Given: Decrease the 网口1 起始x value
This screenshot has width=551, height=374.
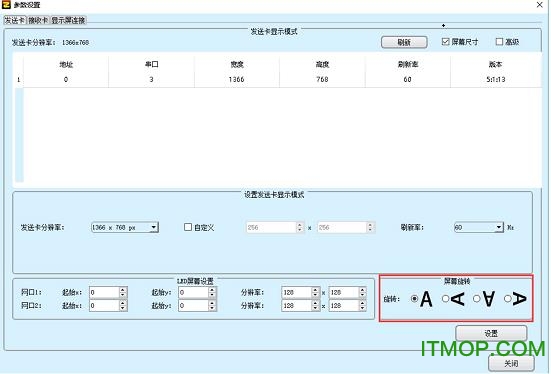Looking at the screenshot, I should coord(123,295).
